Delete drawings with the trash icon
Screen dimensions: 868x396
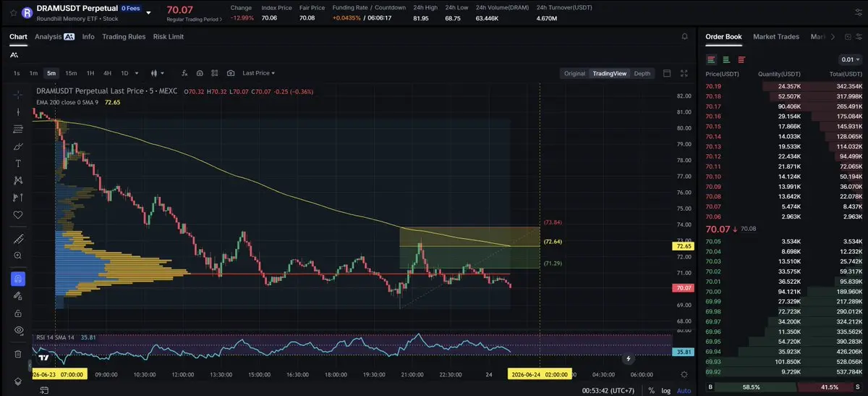coord(18,354)
